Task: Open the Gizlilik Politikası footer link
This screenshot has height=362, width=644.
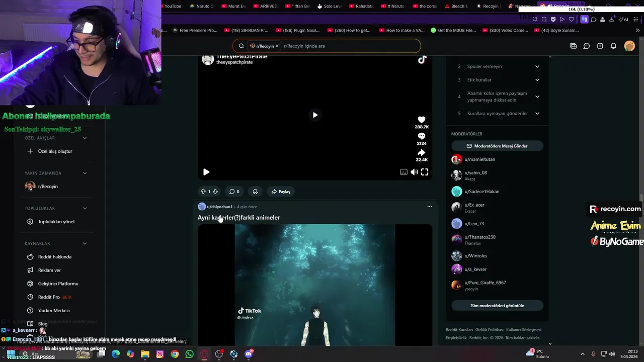Action: click(x=489, y=330)
